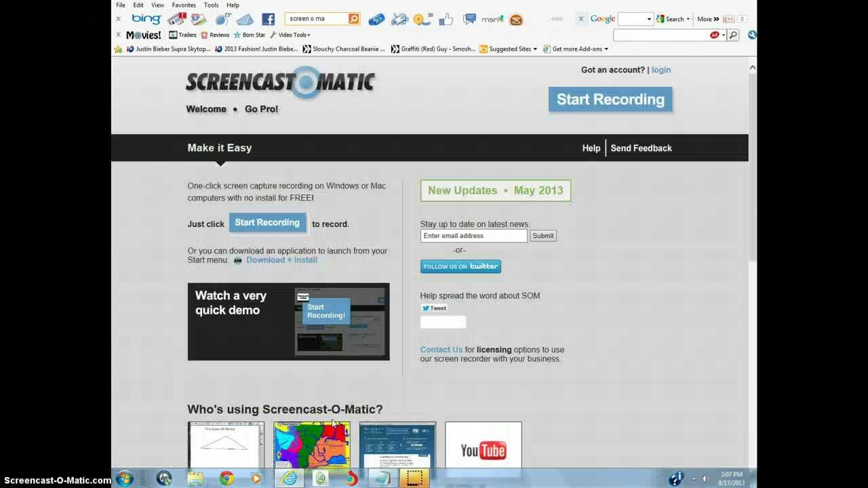The image size is (868, 488).
Task: Open the colorful map thumbnail
Action: (x=312, y=445)
